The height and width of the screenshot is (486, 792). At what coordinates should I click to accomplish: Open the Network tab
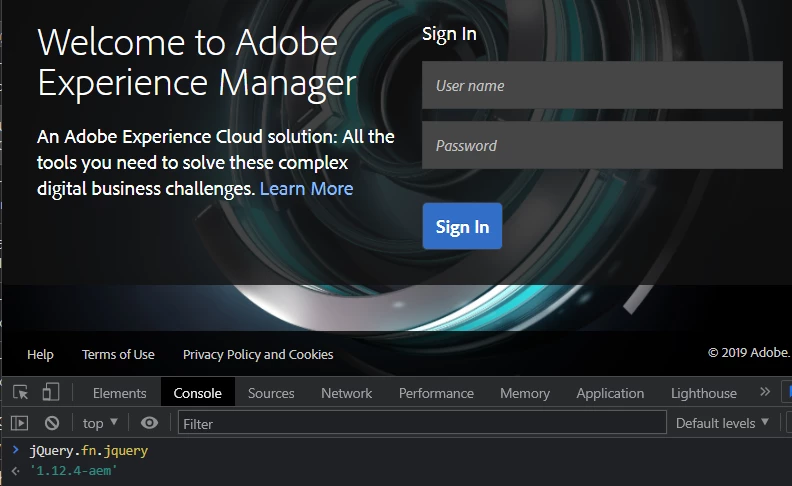(x=346, y=393)
